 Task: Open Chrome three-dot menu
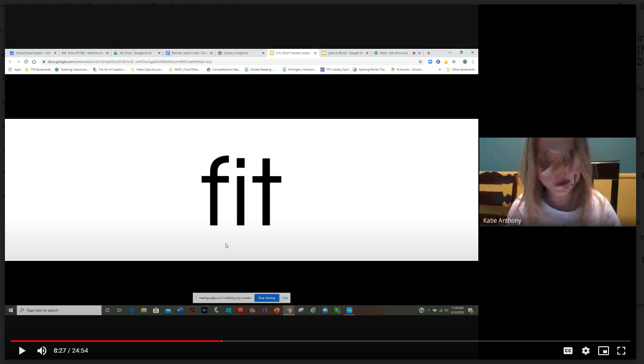point(473,62)
